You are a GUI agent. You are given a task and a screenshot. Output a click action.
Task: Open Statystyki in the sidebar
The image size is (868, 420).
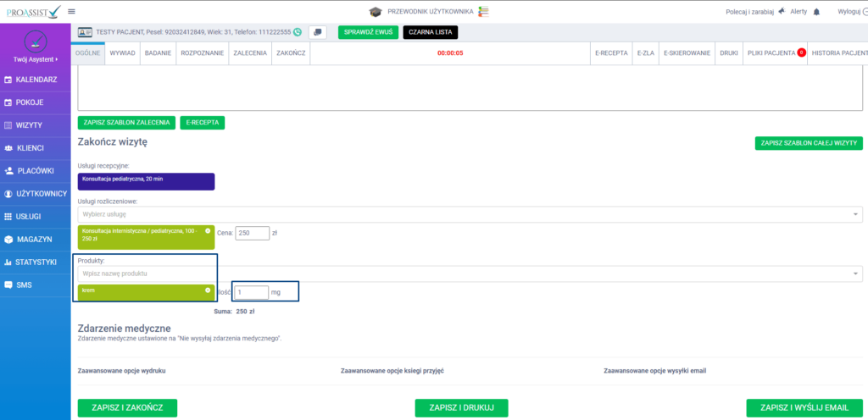tap(36, 262)
